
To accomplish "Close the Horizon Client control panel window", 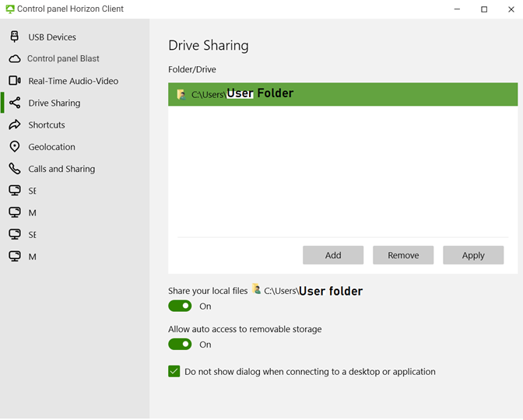I will click(510, 9).
